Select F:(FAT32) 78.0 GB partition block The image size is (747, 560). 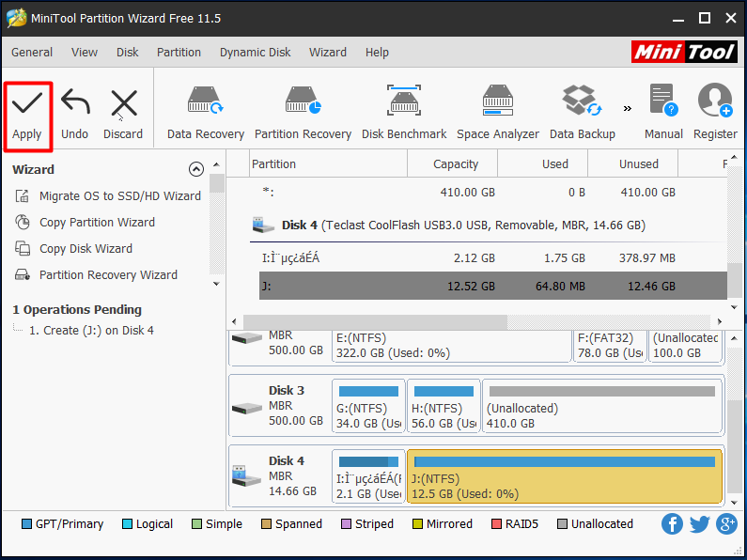[x=610, y=346]
